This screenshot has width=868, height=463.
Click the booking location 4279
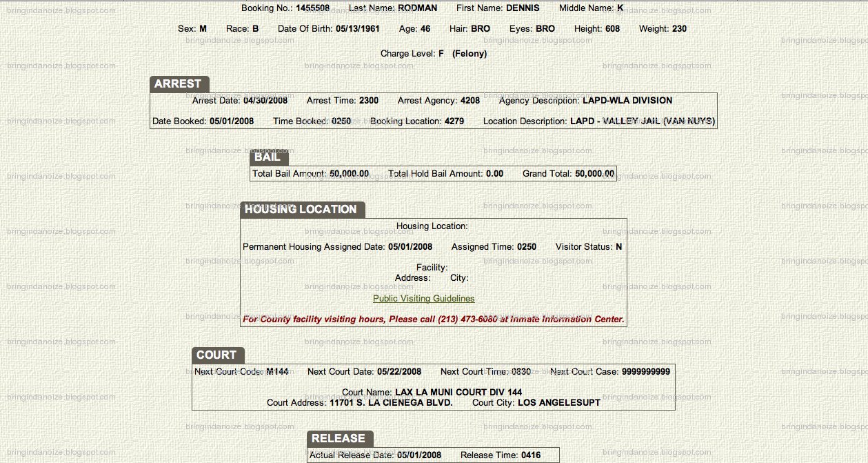(454, 121)
